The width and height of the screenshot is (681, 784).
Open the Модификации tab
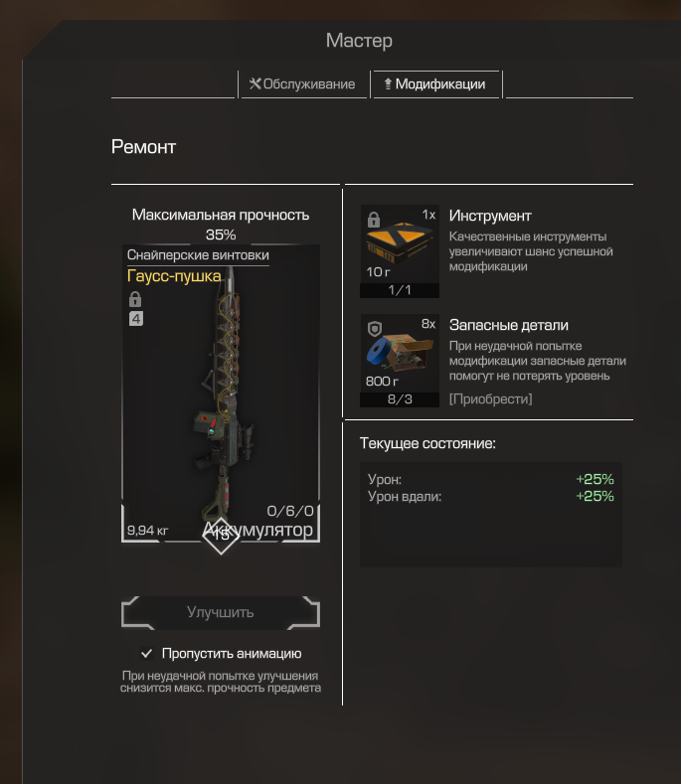click(436, 84)
